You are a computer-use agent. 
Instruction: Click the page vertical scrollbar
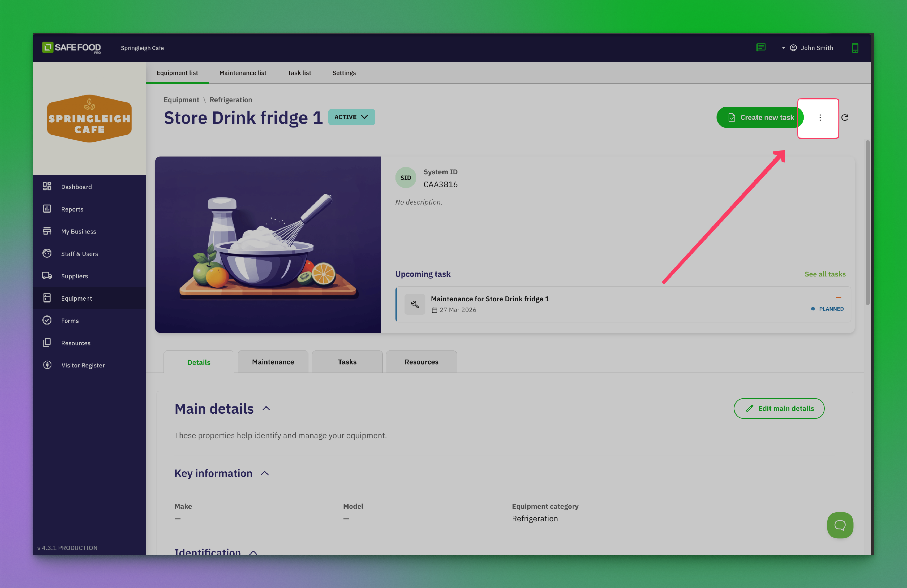(867, 223)
